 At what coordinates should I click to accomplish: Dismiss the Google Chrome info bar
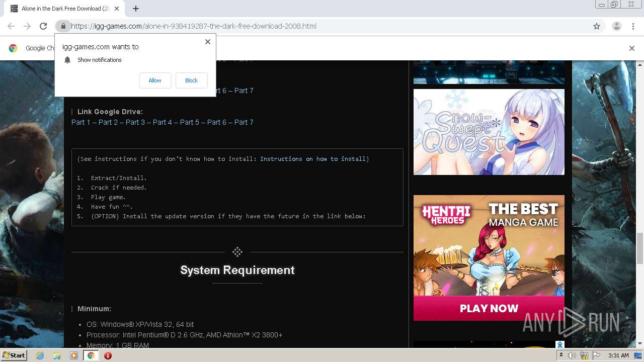(x=632, y=48)
